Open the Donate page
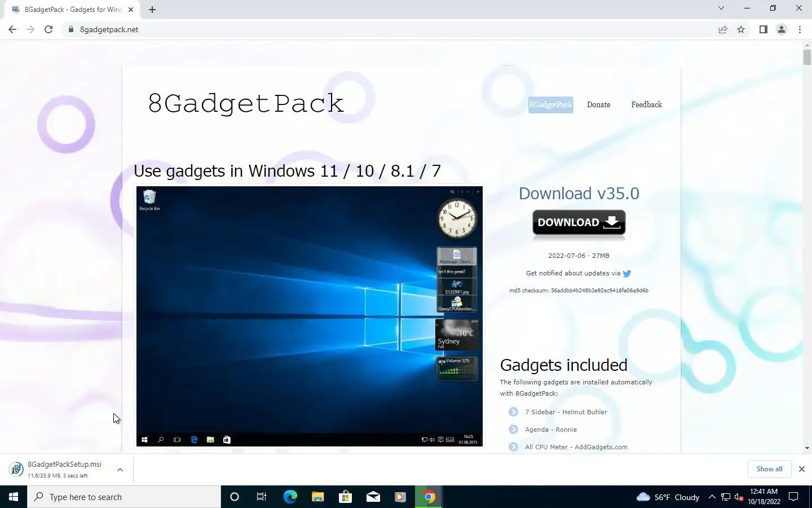Image resolution: width=812 pixels, height=508 pixels. click(598, 104)
